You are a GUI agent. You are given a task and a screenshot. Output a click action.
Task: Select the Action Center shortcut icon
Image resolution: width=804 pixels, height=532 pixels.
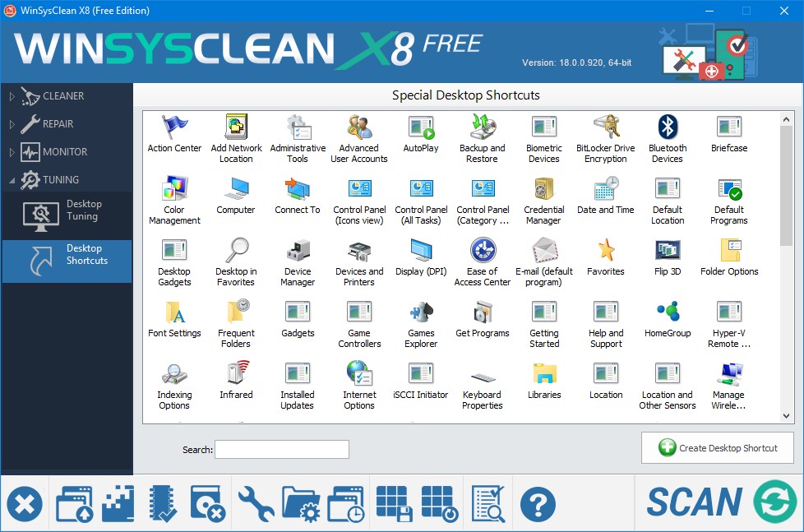tap(174, 127)
